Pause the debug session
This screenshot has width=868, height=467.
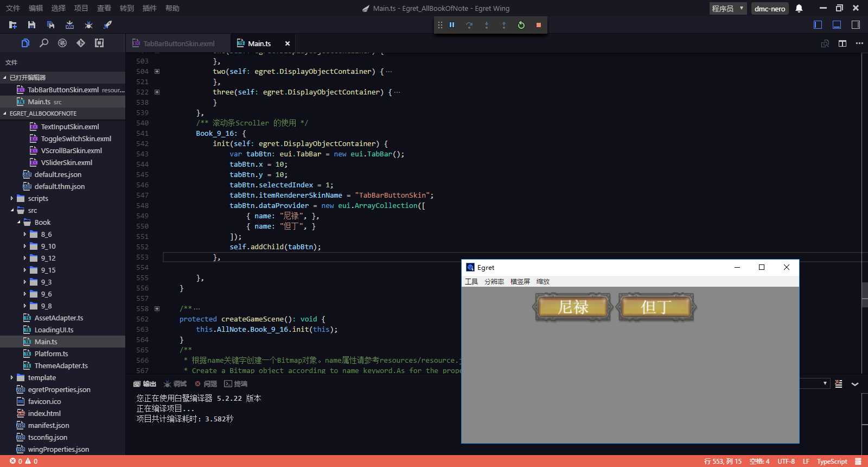452,25
